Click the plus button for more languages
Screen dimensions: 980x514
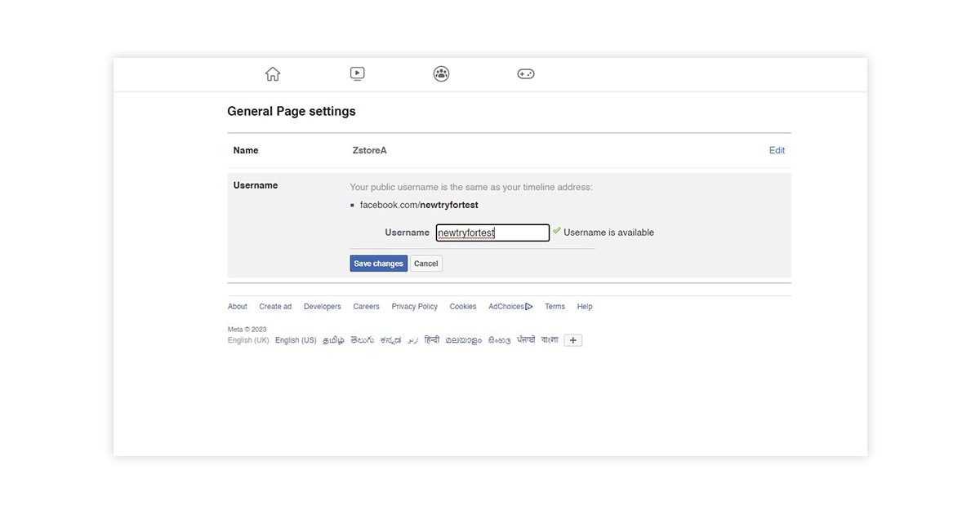(x=572, y=340)
